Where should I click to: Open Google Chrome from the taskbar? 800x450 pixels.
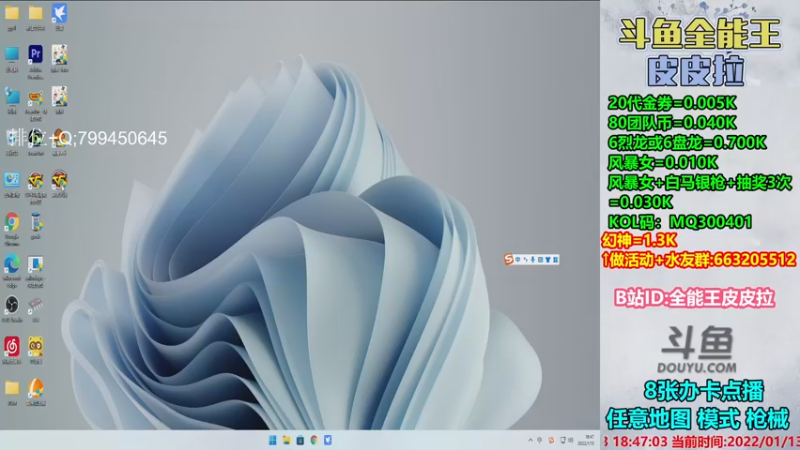coord(314,440)
